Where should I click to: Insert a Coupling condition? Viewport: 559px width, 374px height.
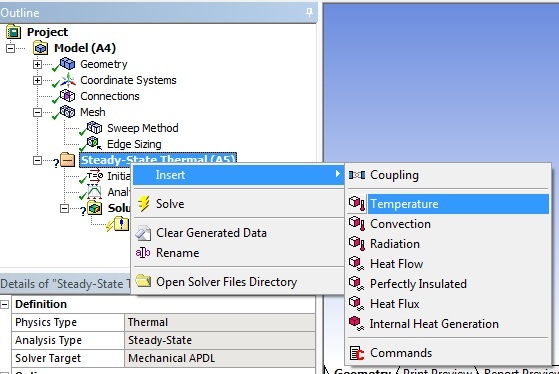[x=448, y=175]
